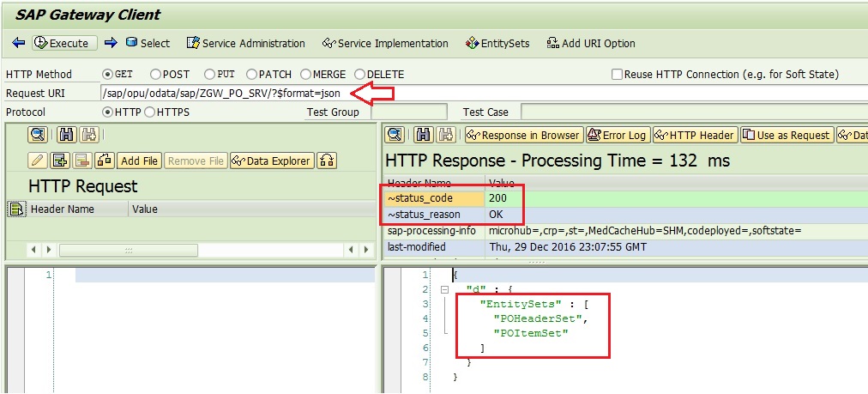The width and height of the screenshot is (868, 394).
Task: Run the request with Execute
Action: pos(64,43)
